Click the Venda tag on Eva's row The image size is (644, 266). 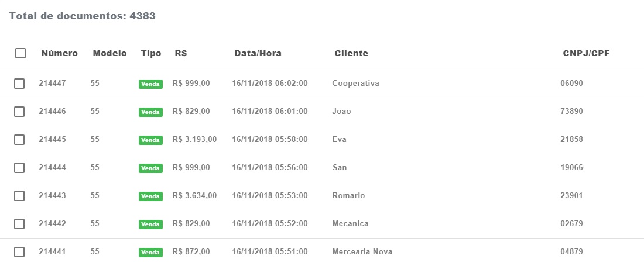[150, 140]
